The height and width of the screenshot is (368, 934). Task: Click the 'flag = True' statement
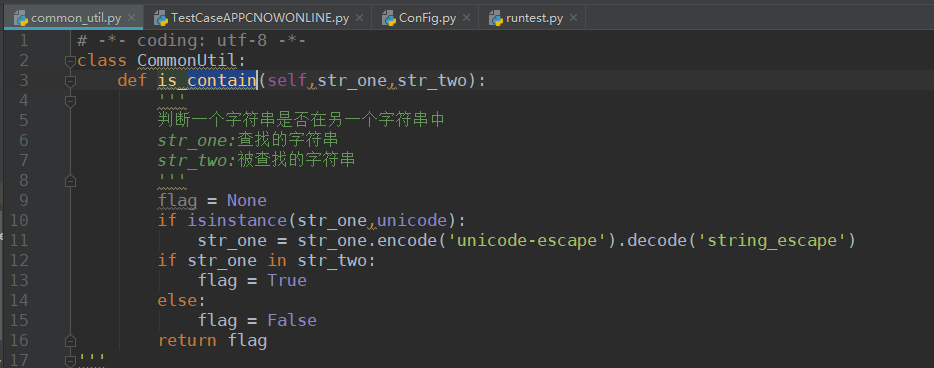[252, 280]
